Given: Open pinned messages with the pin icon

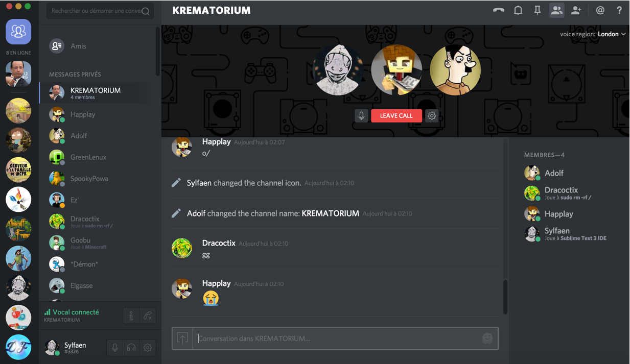Looking at the screenshot, I should [x=538, y=10].
